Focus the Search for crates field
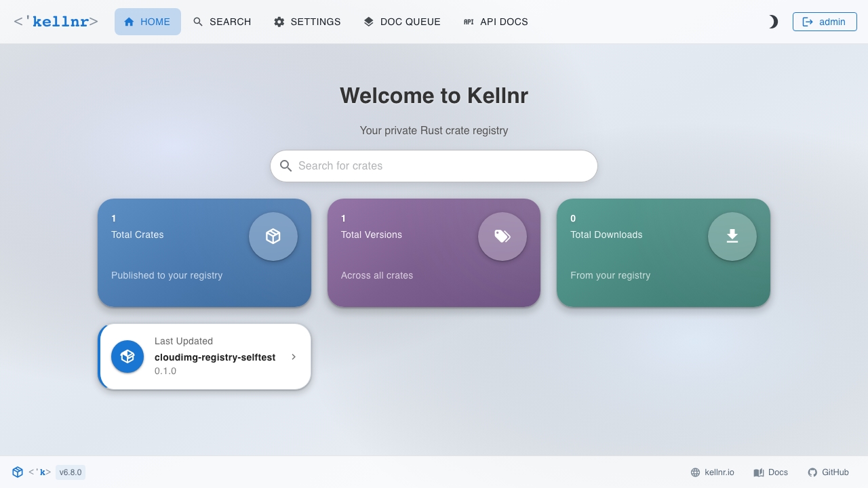868x488 pixels. pos(434,166)
